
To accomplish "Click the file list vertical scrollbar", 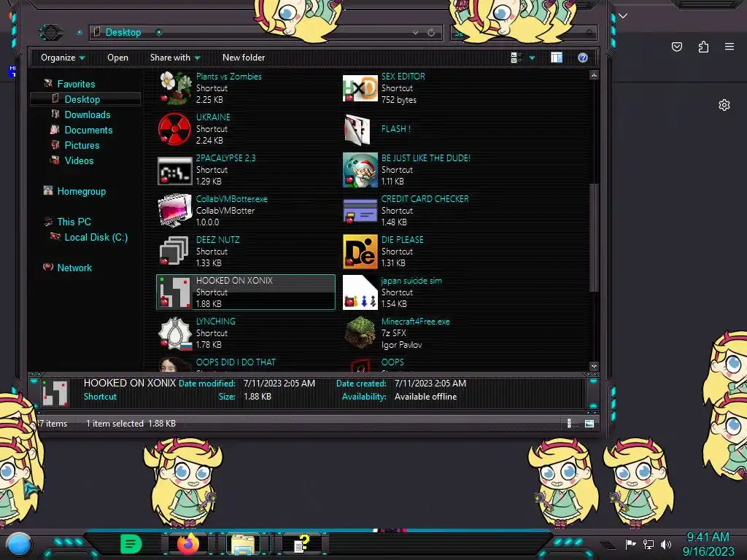I will click(594, 237).
